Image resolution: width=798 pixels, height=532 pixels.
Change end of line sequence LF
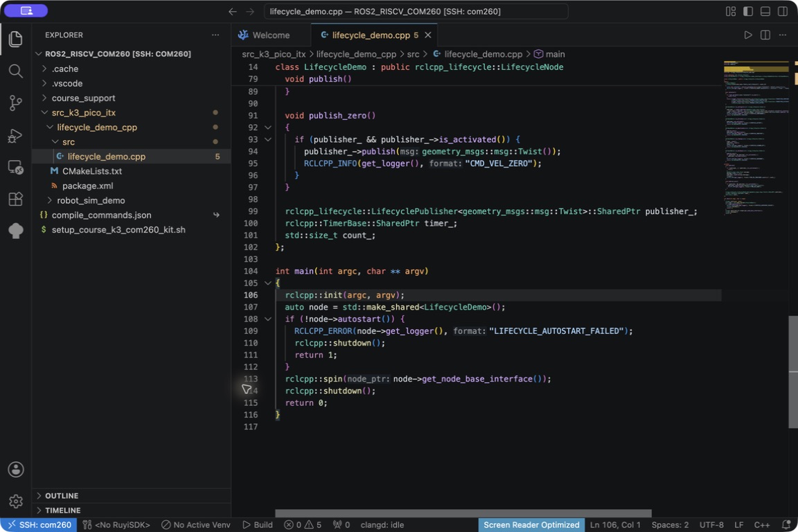[739, 525]
